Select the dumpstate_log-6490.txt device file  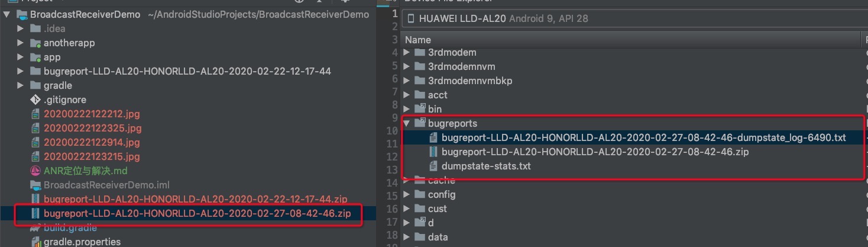[644, 137]
